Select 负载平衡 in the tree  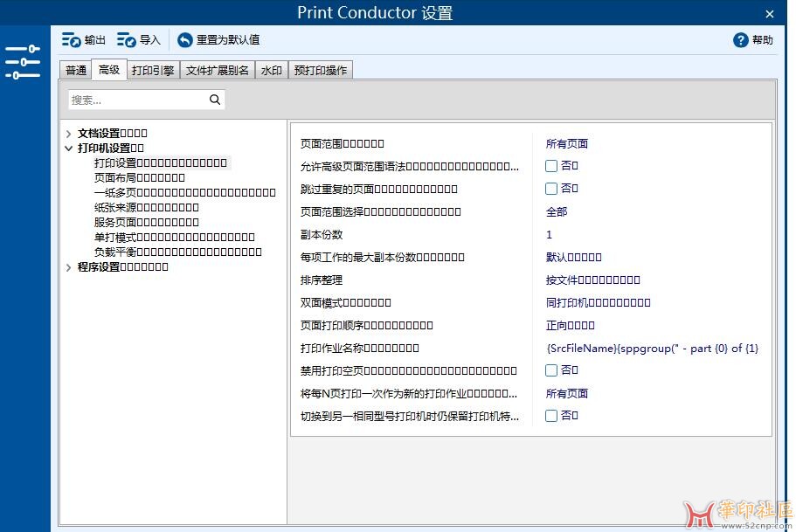177,252
